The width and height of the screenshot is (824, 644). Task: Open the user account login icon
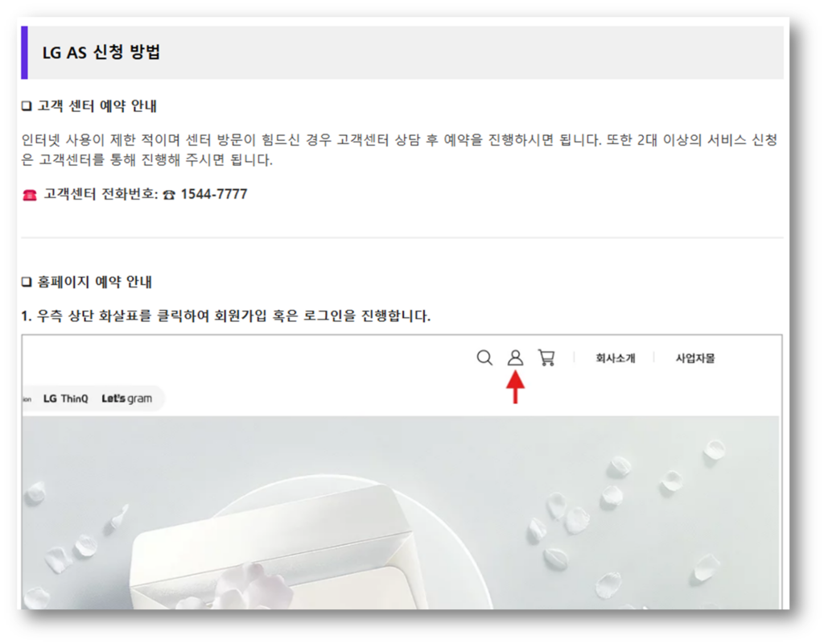pyautogui.click(x=515, y=358)
